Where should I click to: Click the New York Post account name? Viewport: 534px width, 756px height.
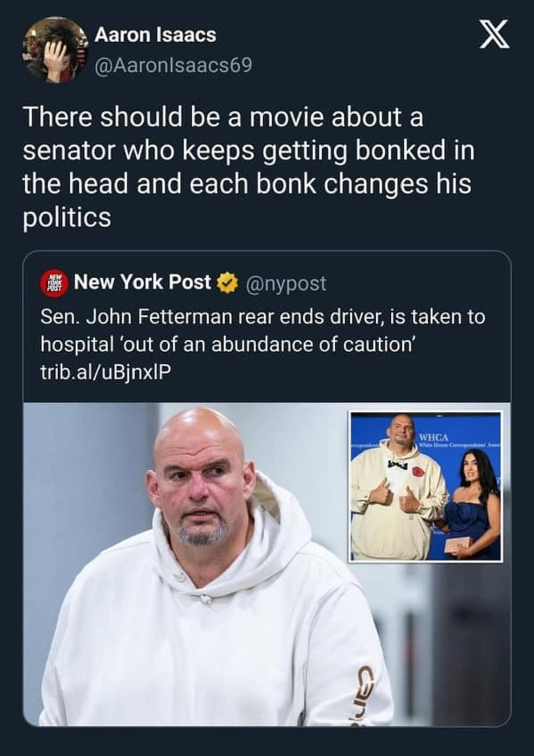click(x=142, y=282)
